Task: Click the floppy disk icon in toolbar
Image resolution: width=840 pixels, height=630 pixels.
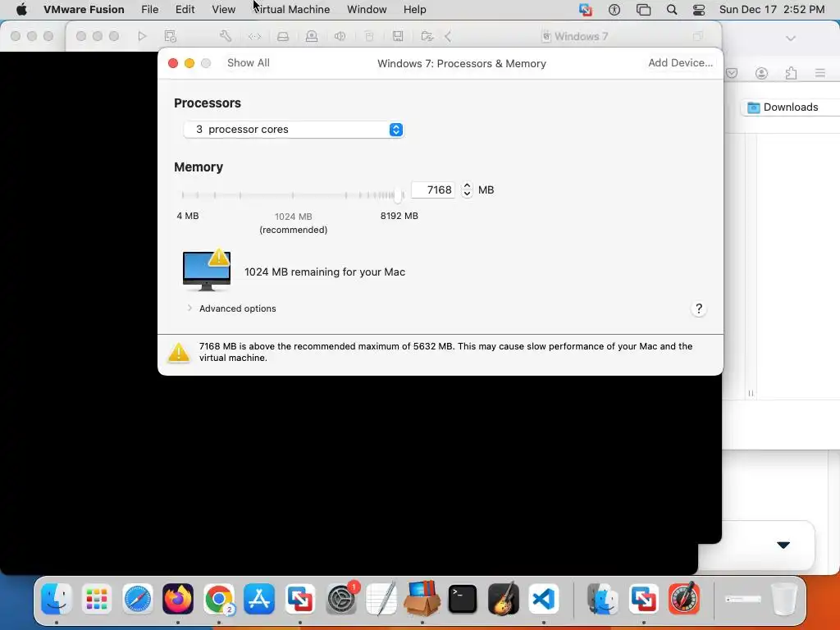Action: point(398,36)
